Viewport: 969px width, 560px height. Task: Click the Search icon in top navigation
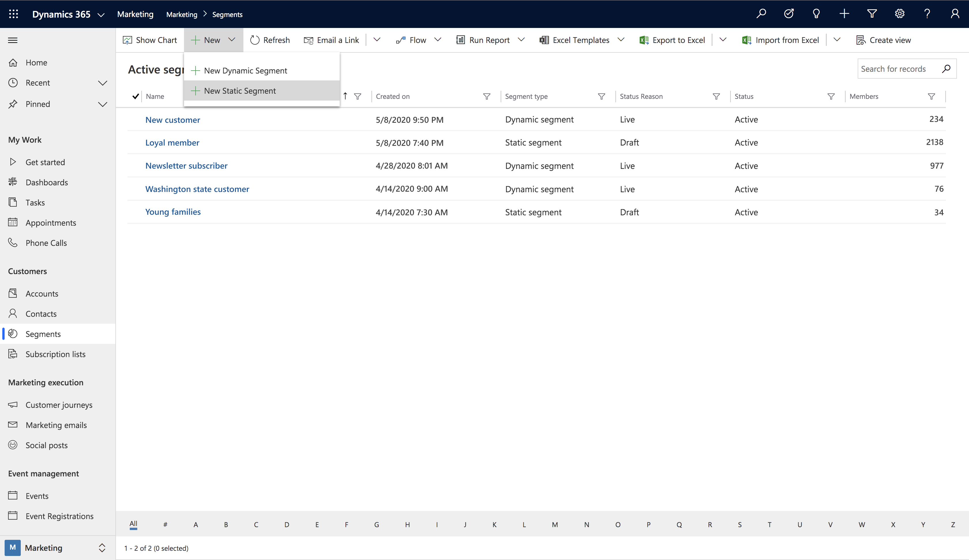(x=761, y=13)
